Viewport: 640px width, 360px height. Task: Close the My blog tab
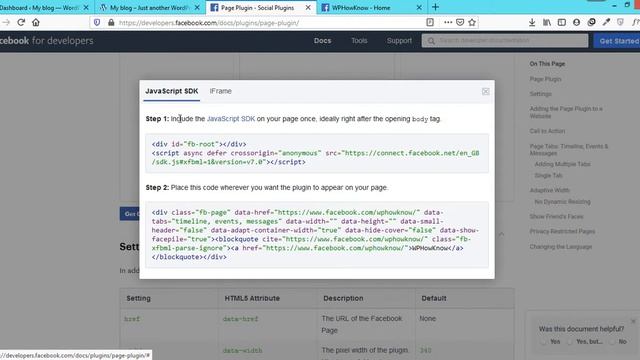(197, 7)
